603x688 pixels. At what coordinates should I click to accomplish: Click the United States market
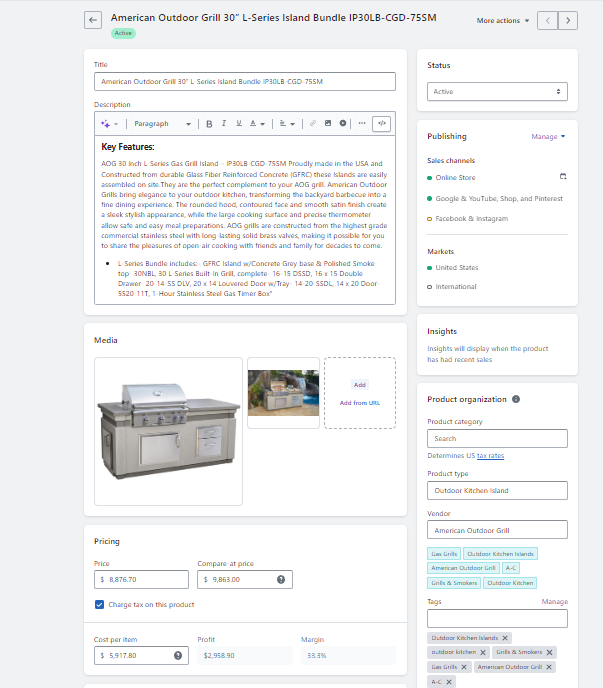[x=456, y=268]
